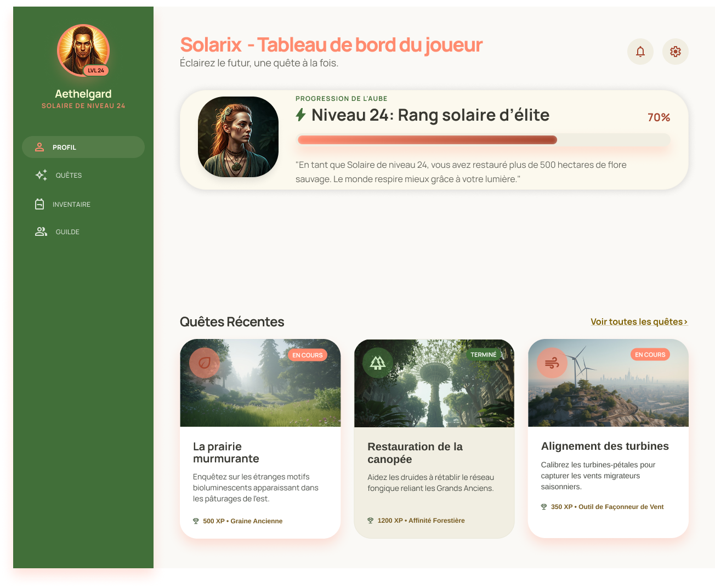The height and width of the screenshot is (588, 715).
Task: Click the LVL 24 badge on avatar
Action: point(96,70)
